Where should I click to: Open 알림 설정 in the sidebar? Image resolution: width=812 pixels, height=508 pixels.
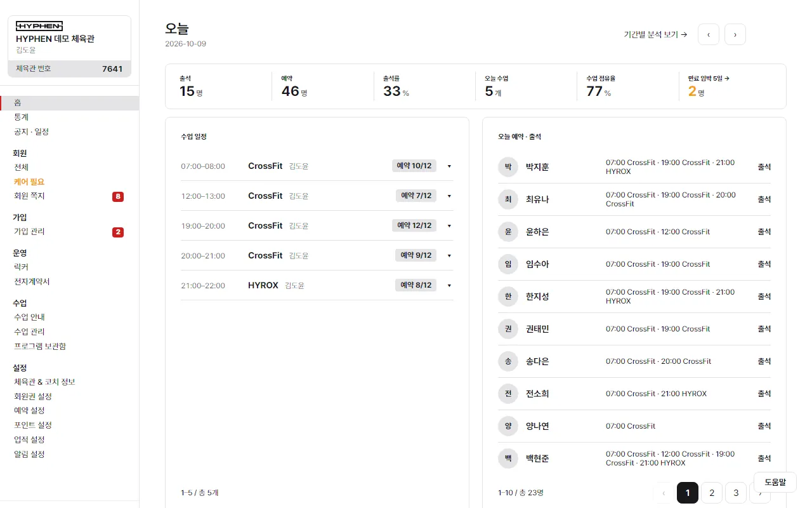pos(69,455)
